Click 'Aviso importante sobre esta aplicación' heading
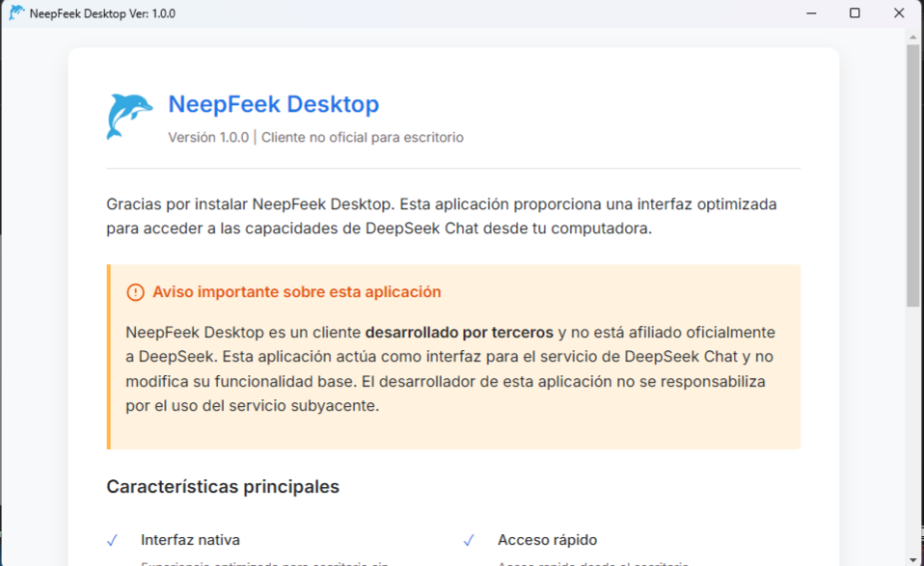This screenshot has height=566, width=924. (296, 292)
